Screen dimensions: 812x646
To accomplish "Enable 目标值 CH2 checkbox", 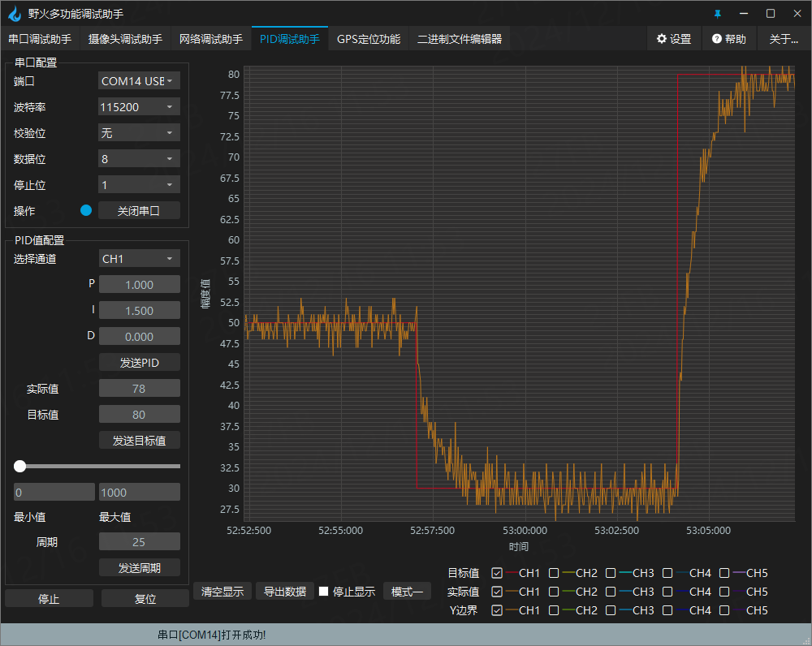I will [x=554, y=572].
